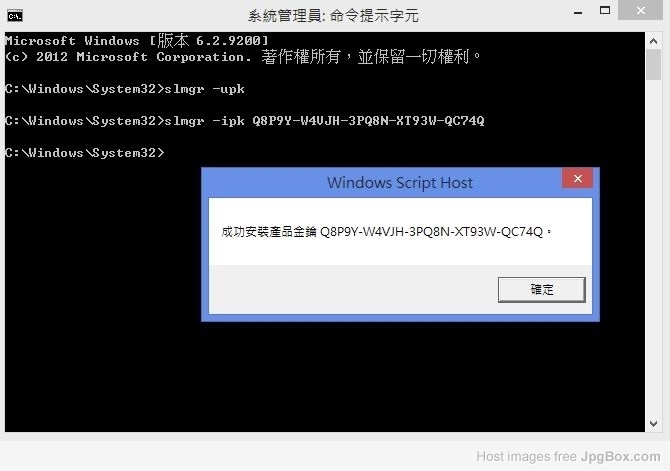
Task: Close the Windows Script Host dialog
Action: 577,179
